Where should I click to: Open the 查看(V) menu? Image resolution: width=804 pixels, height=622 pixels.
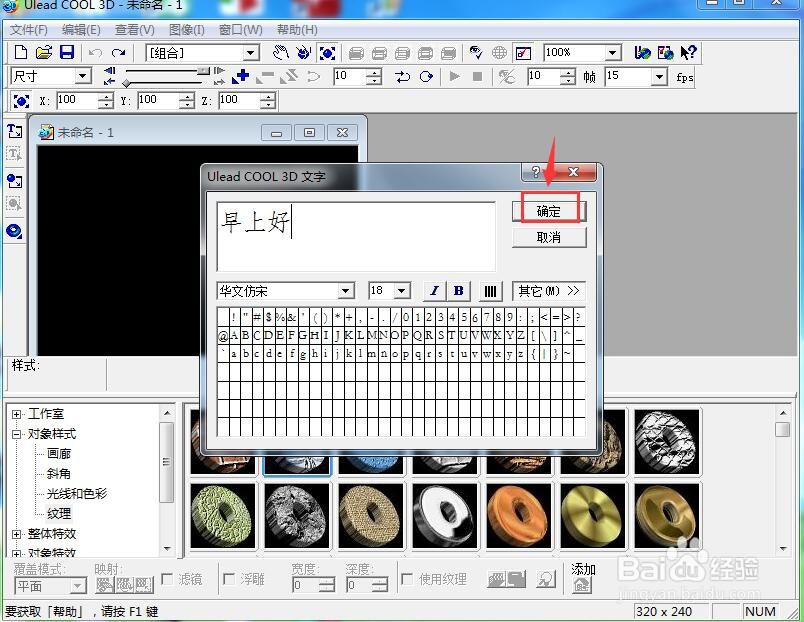(134, 30)
